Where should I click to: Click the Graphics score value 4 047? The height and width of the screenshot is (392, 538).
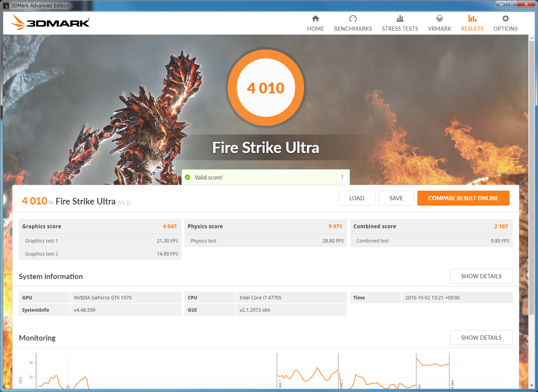pyautogui.click(x=170, y=226)
